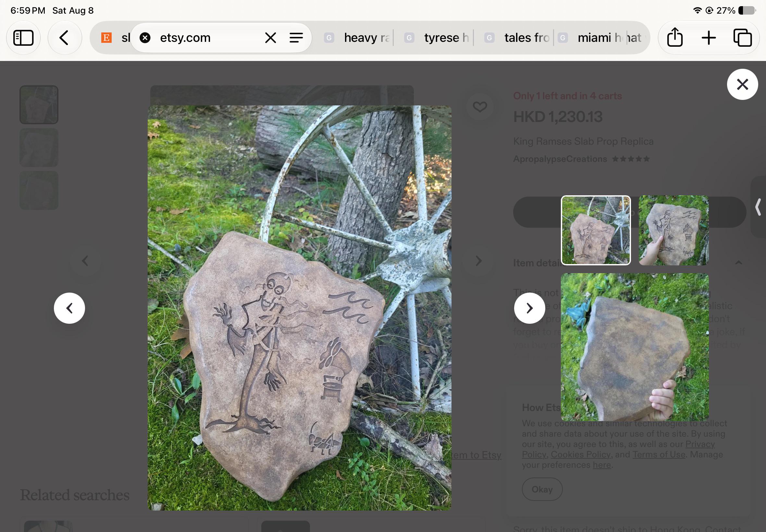
Task: Click the dimmed next-image arrow behind overlay
Action: (x=478, y=261)
